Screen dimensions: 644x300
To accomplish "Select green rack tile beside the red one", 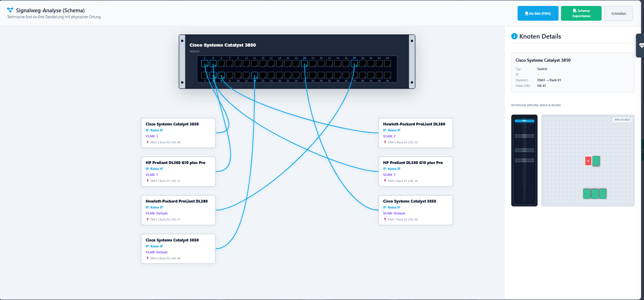I will (596, 161).
